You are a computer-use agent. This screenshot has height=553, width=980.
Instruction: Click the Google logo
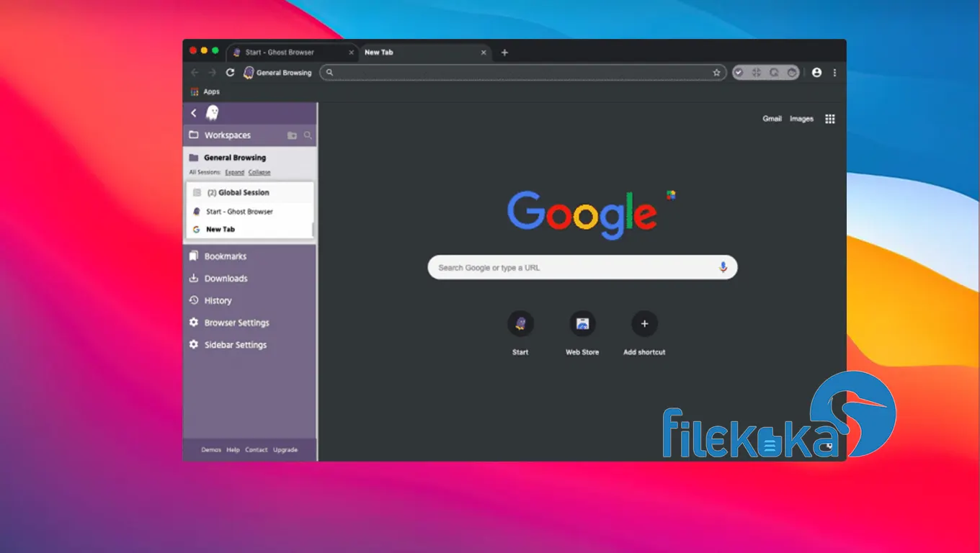(x=582, y=214)
